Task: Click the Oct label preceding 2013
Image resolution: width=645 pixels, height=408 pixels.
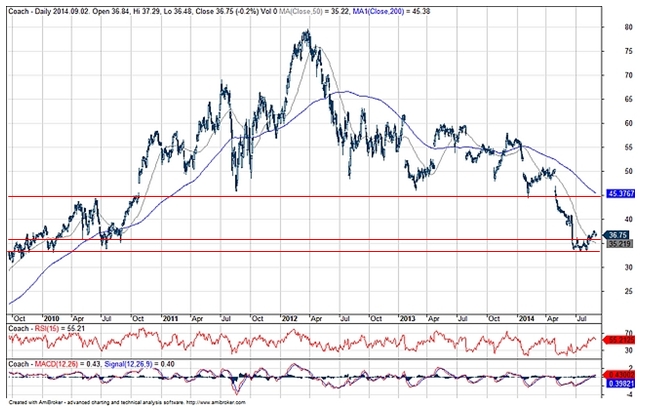Action: click(x=376, y=319)
